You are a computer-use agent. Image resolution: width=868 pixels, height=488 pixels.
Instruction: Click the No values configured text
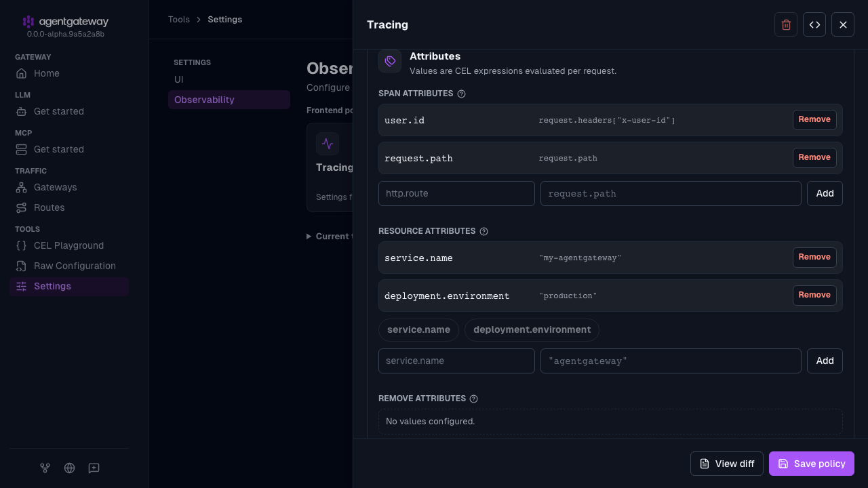430,422
